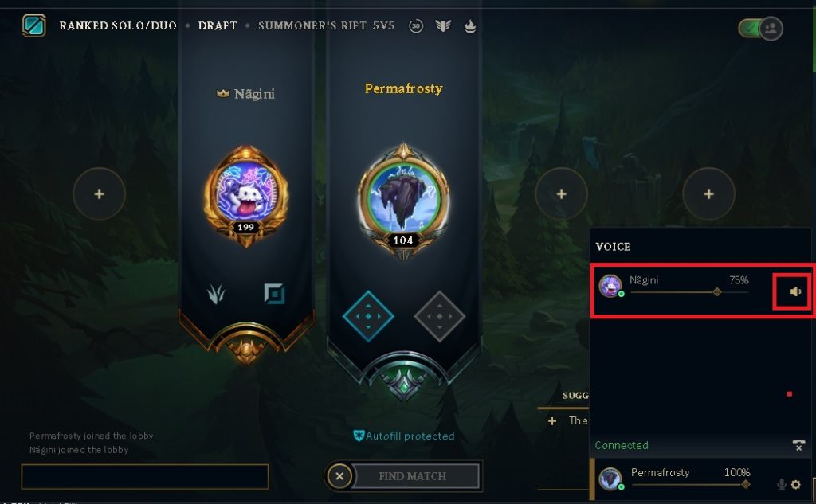The height and width of the screenshot is (504, 816).
Task: Cancel the lobby with the X button
Action: (339, 476)
